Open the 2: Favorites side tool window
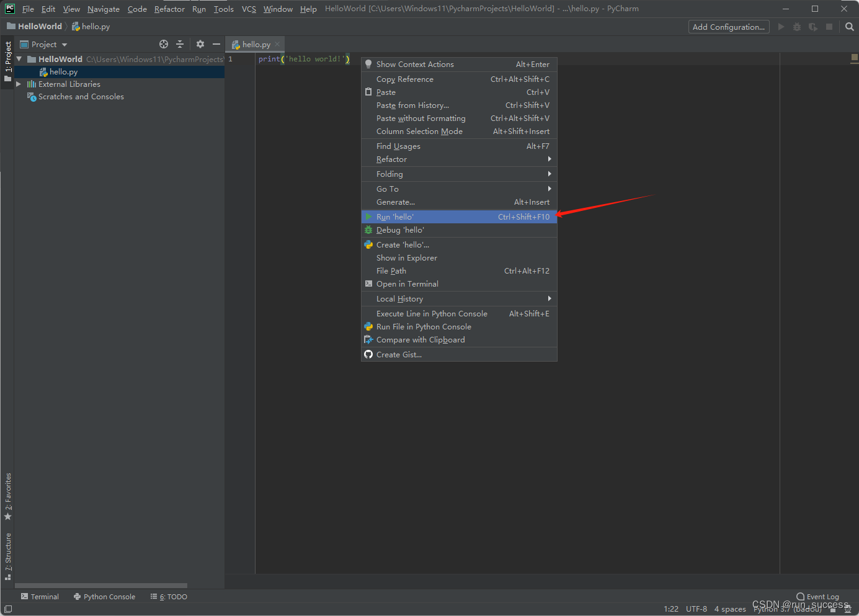The height and width of the screenshot is (616, 859). (x=7, y=496)
